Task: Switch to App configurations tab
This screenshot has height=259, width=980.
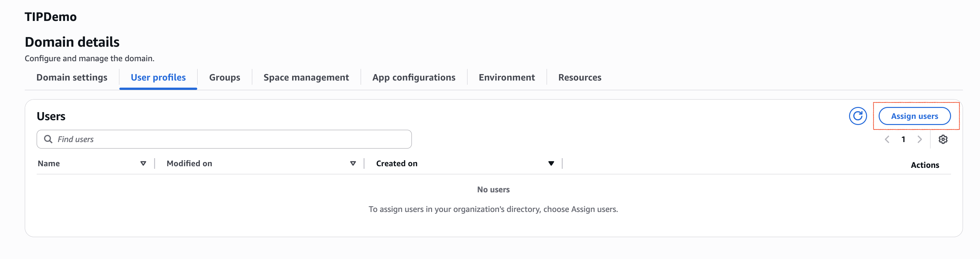Action: click(413, 77)
